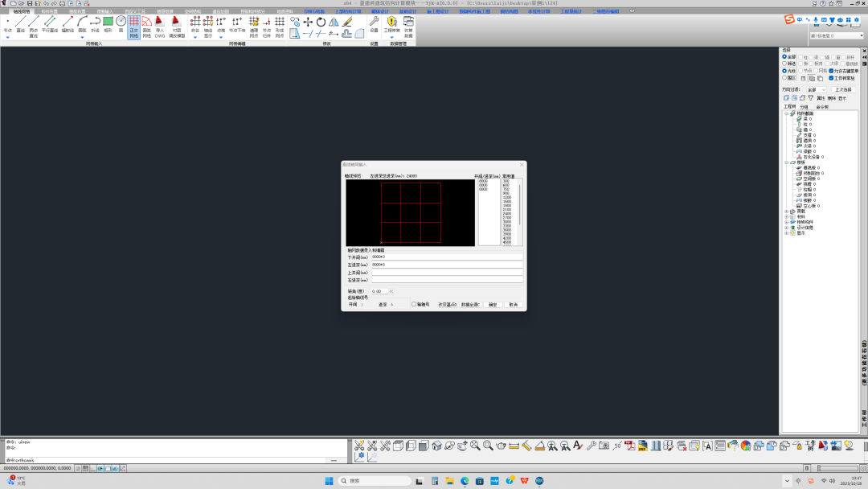This screenshot has height=489, width=868.
Task: Switch to the 构件布置 ribbon tab
Action: pos(49,11)
